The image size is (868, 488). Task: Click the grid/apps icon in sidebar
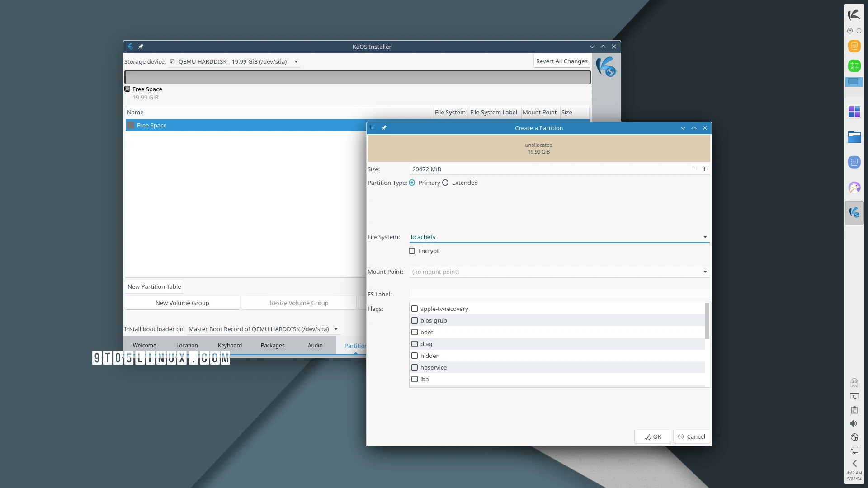pos(854,111)
